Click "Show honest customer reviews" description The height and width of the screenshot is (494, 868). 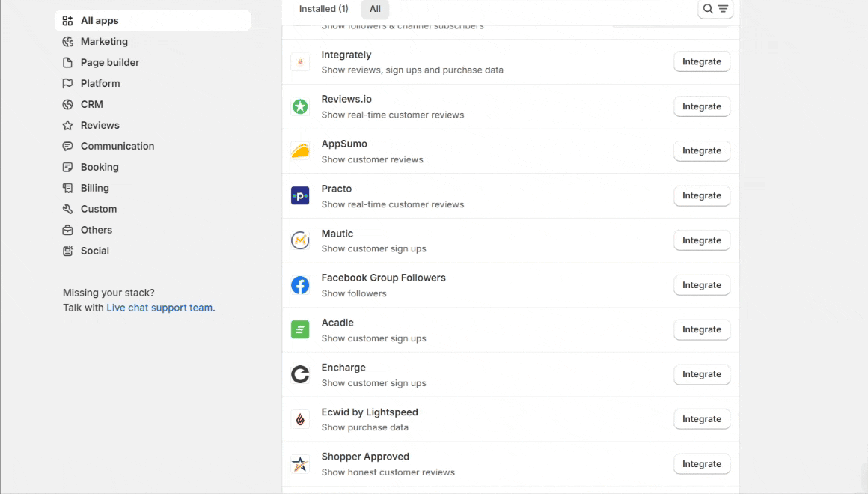coord(388,472)
